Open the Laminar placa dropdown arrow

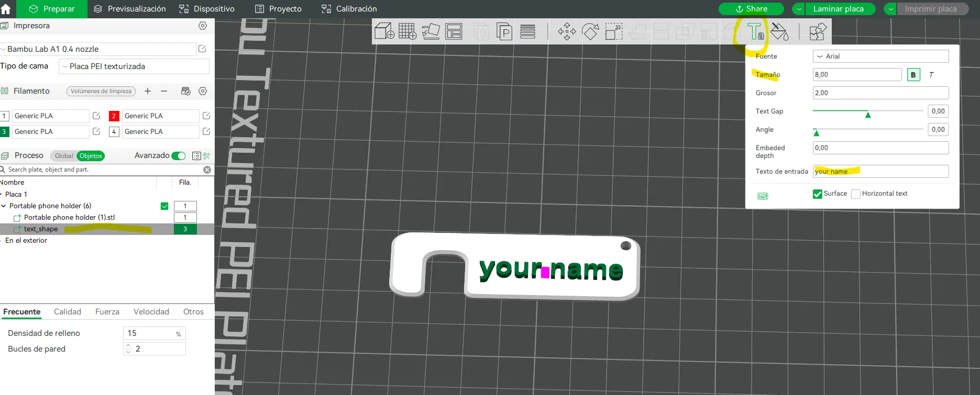point(799,9)
